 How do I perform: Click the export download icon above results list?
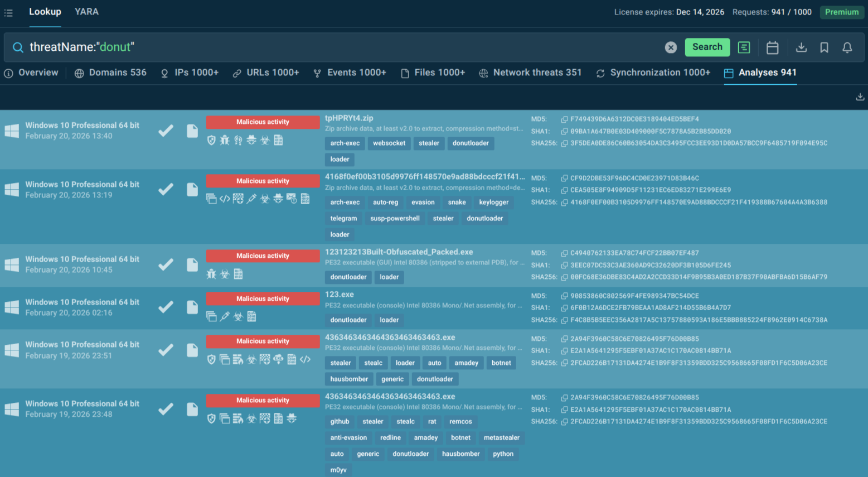point(860,97)
